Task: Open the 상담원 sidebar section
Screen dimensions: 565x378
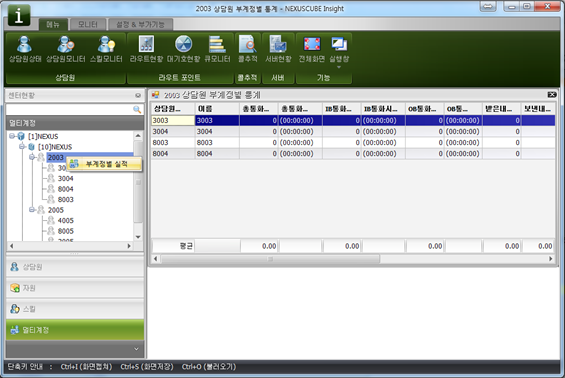Action: [x=75, y=267]
